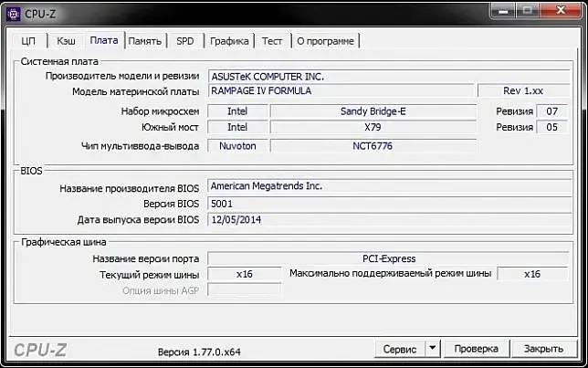Click the Intel value in Набор микросхем row

click(x=237, y=111)
